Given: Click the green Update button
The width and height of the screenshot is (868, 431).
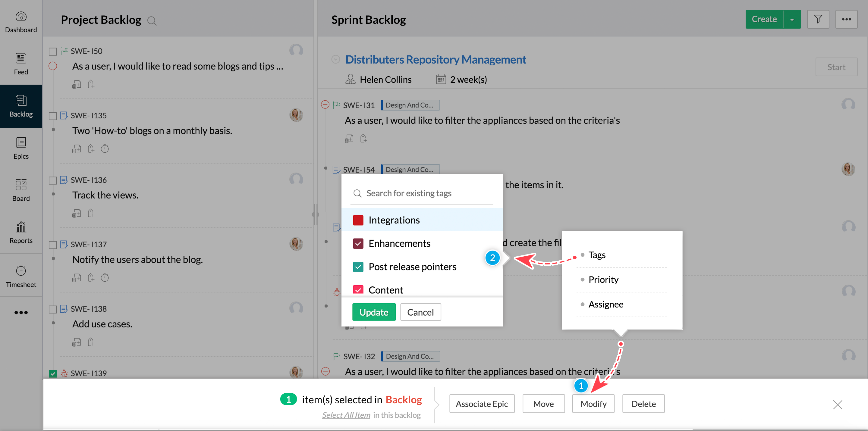Looking at the screenshot, I should 374,312.
